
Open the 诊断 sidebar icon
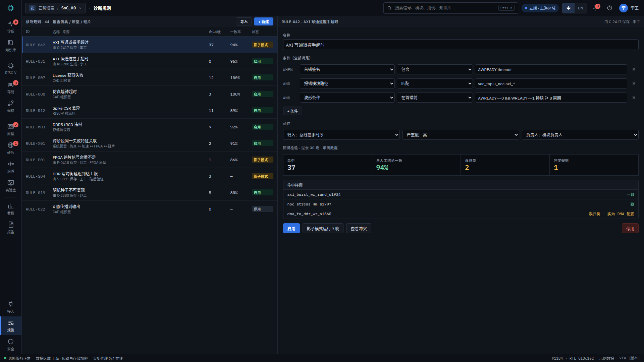11,26
